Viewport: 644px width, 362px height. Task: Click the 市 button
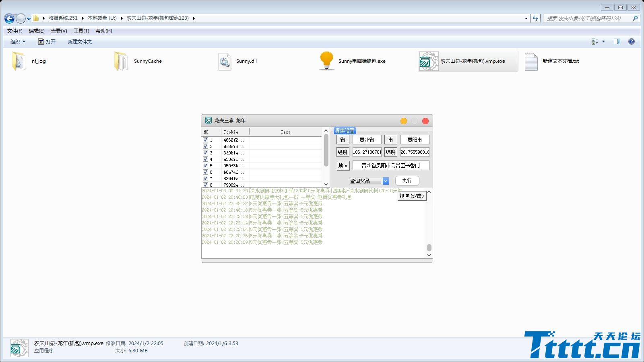coord(390,140)
